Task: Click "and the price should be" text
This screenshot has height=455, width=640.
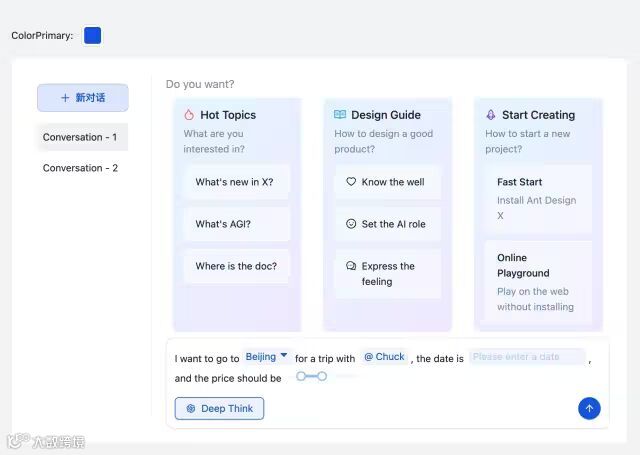Action: [x=228, y=378]
